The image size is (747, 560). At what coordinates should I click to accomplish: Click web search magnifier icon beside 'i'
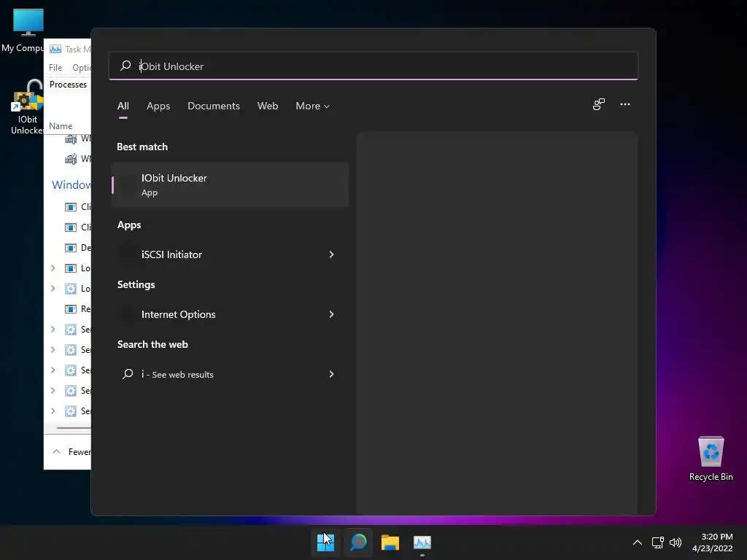pos(128,374)
